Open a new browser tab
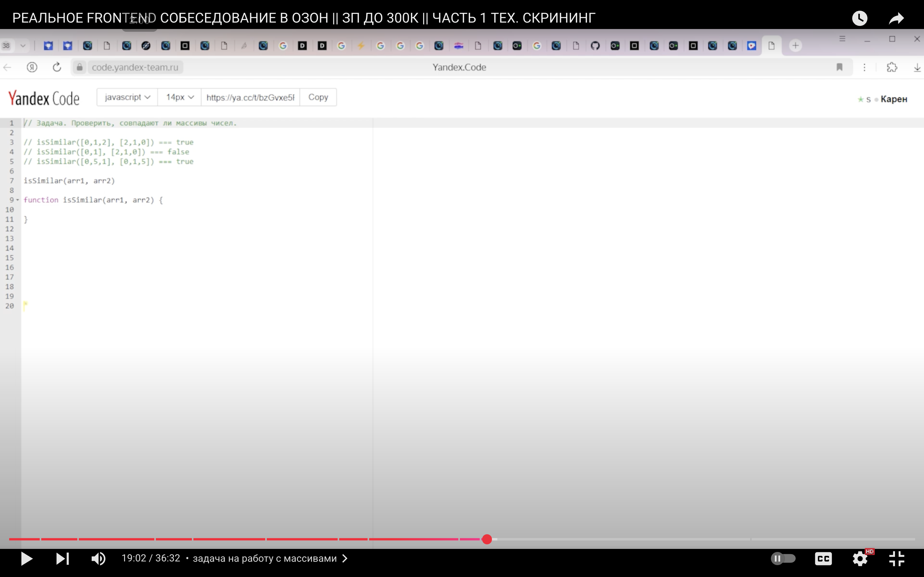The width and height of the screenshot is (924, 577). pyautogui.click(x=795, y=46)
